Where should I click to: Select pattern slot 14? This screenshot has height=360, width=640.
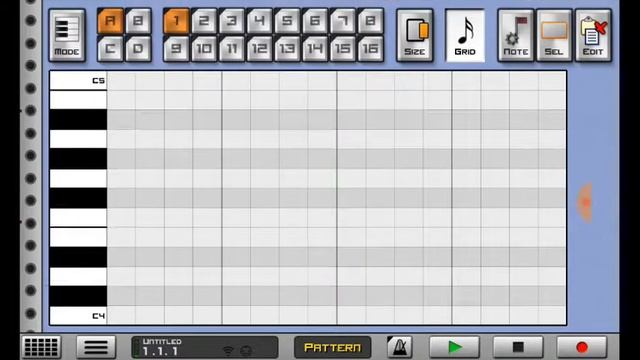[315, 49]
